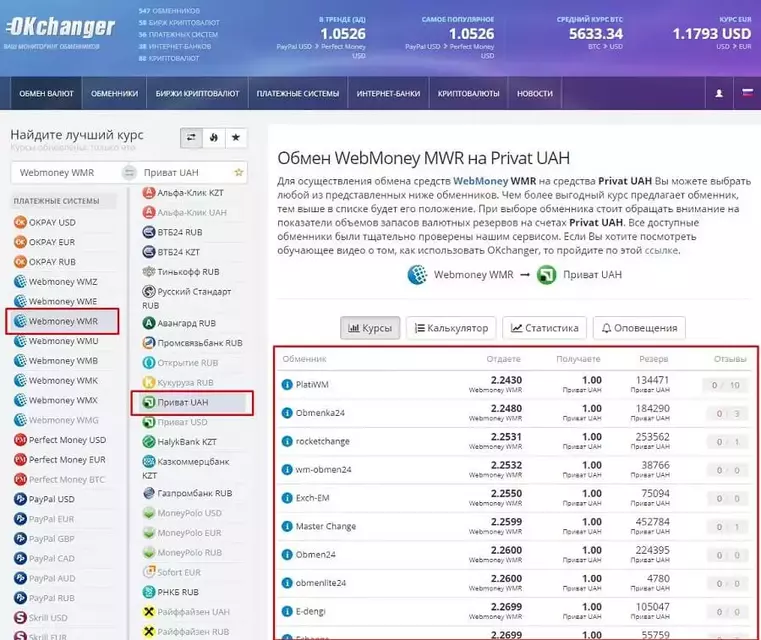Image resolution: width=761 pixels, height=640 pixels.
Task: Choose ВТБ24 RUB in the right list
Action: 172,232
